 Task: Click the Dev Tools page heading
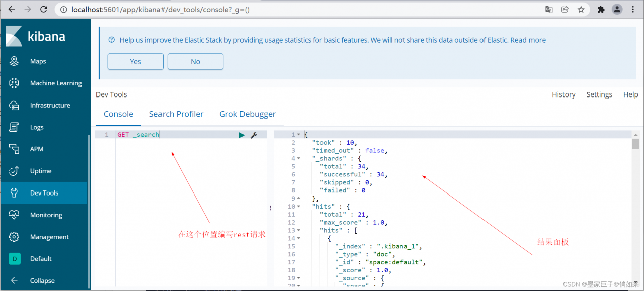pyautogui.click(x=111, y=94)
